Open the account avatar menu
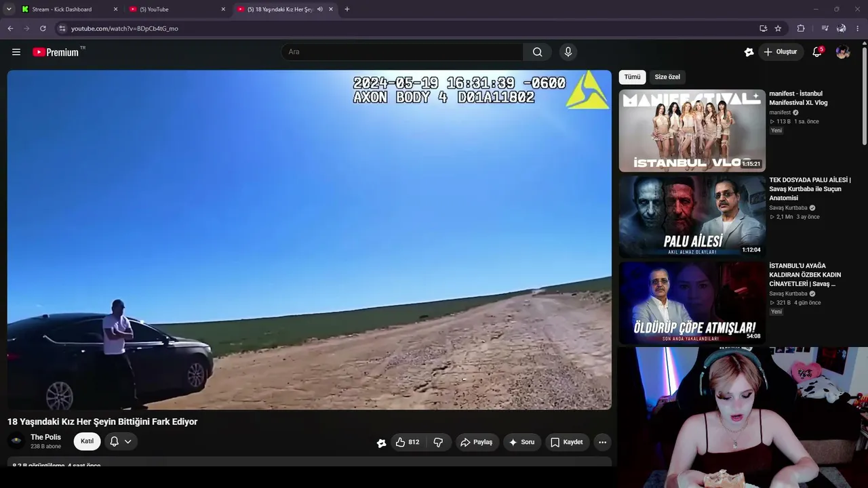Screen dimensions: 868x488 click(843, 52)
